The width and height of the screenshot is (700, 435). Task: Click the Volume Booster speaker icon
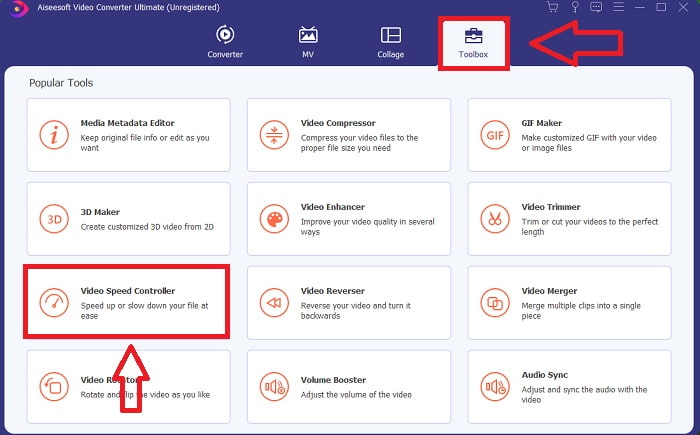(273, 386)
